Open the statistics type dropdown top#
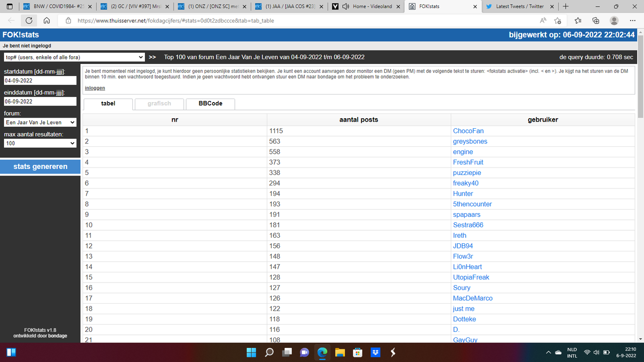This screenshot has width=644, height=362. 74,57
